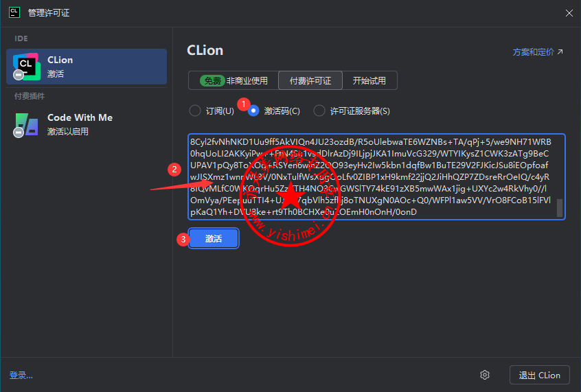Select the Code With Me plugin icon
Image resolution: width=581 pixels, height=392 pixels.
(x=26, y=124)
